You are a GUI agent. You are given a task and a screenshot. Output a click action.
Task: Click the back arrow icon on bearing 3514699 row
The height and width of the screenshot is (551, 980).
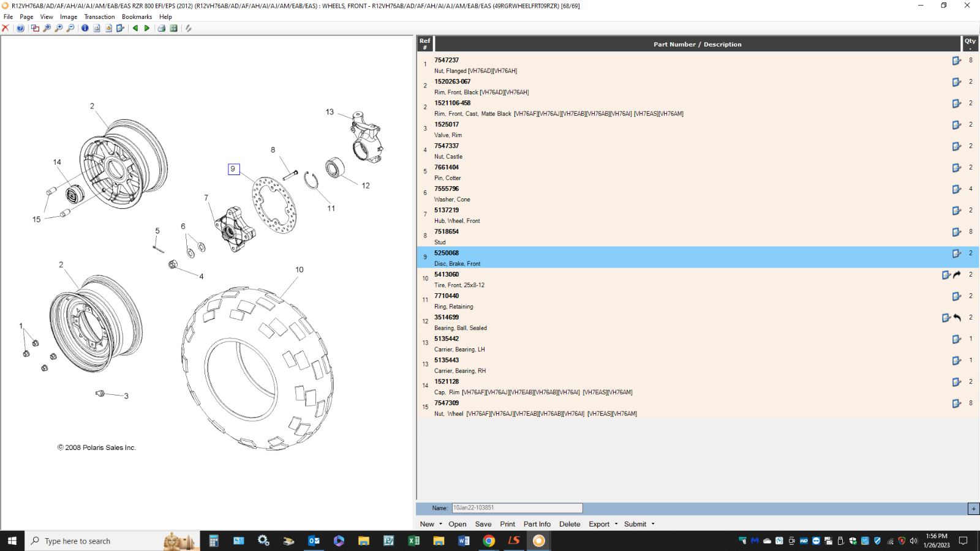point(957,318)
